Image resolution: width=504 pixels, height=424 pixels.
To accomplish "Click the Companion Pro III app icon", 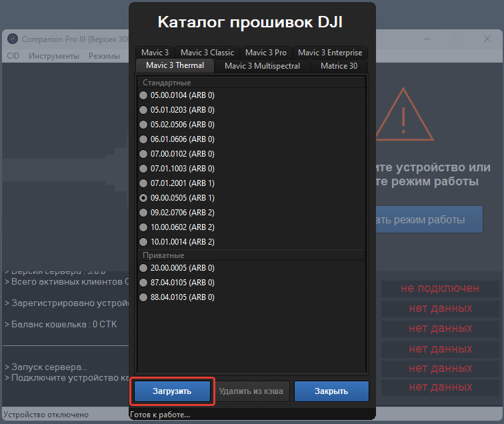I will tap(13, 39).
